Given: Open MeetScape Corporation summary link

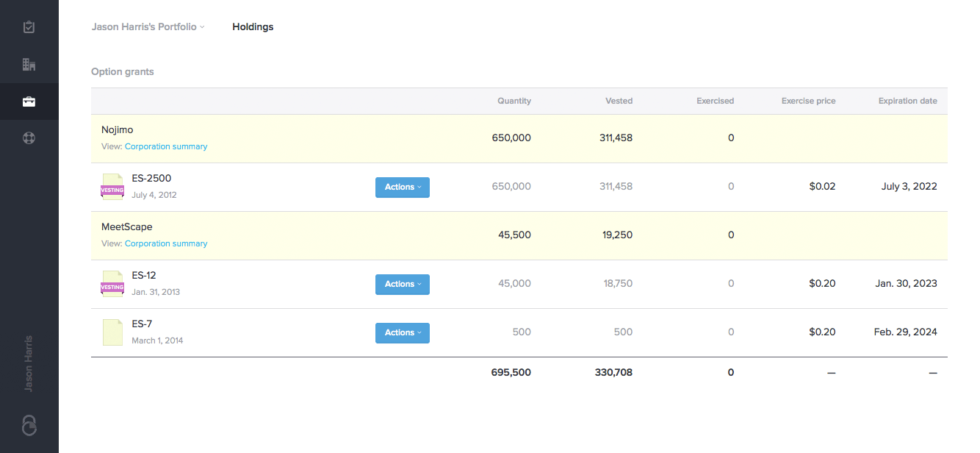Looking at the screenshot, I should 166,244.
